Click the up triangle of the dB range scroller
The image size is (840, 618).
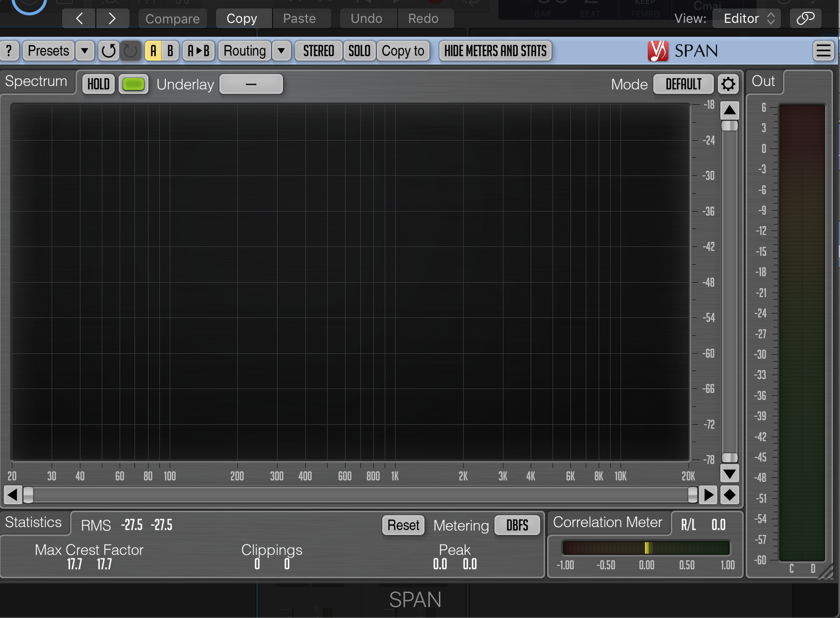tap(729, 110)
